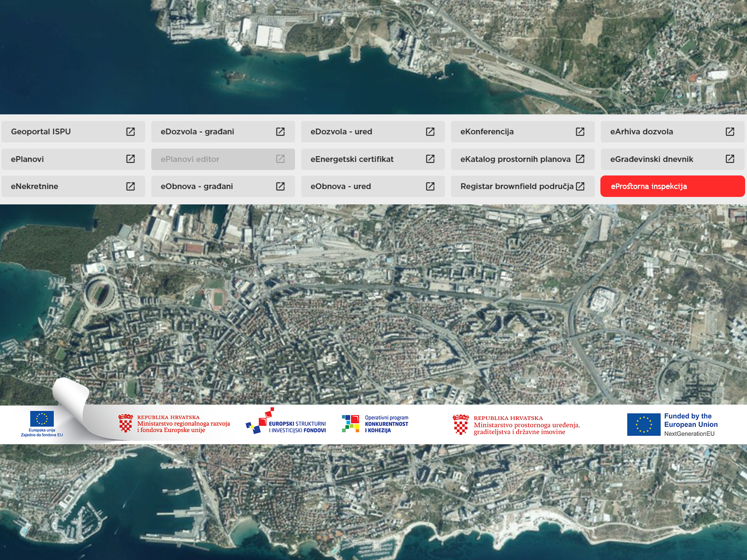Click the Funded by the European Union logo

click(672, 424)
